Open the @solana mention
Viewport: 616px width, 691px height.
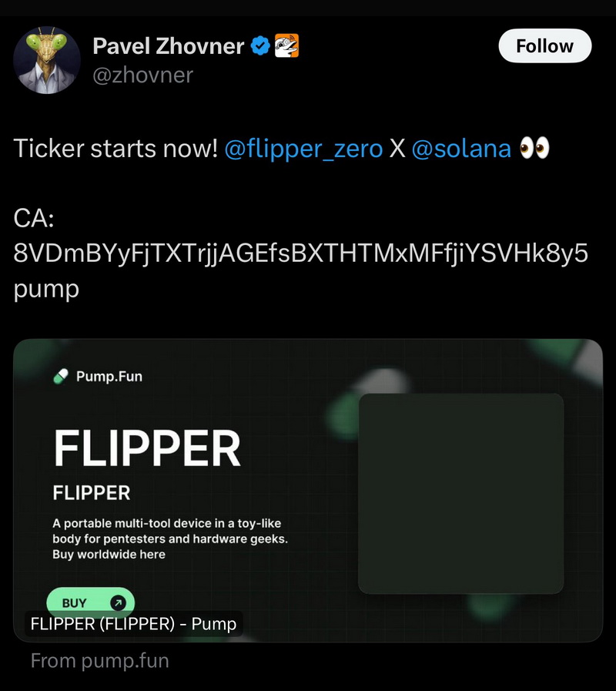pos(461,149)
